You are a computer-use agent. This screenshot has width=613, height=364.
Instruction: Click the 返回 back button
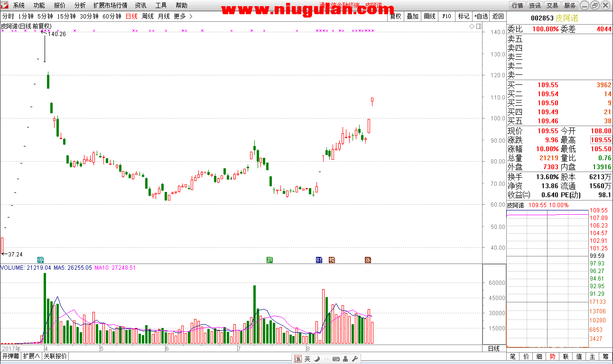[x=498, y=16]
